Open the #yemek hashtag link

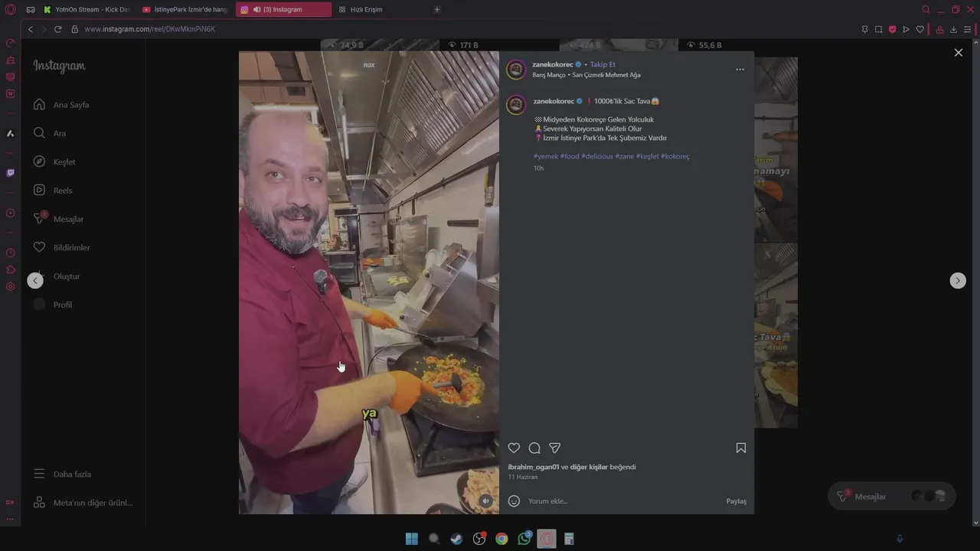pos(546,156)
